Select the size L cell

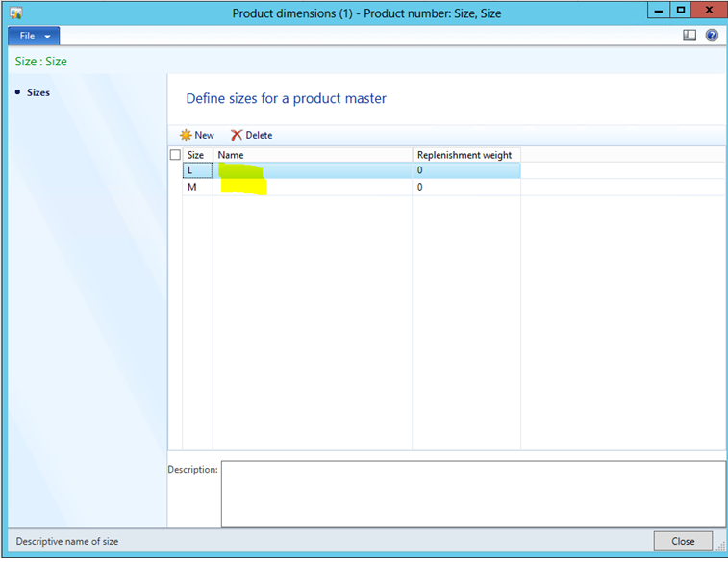197,170
